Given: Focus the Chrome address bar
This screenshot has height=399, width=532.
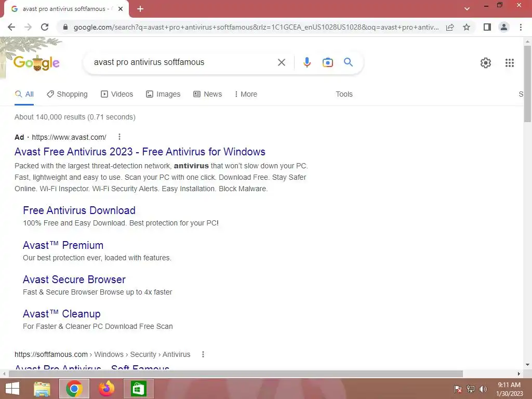Looking at the screenshot, I should 256,27.
